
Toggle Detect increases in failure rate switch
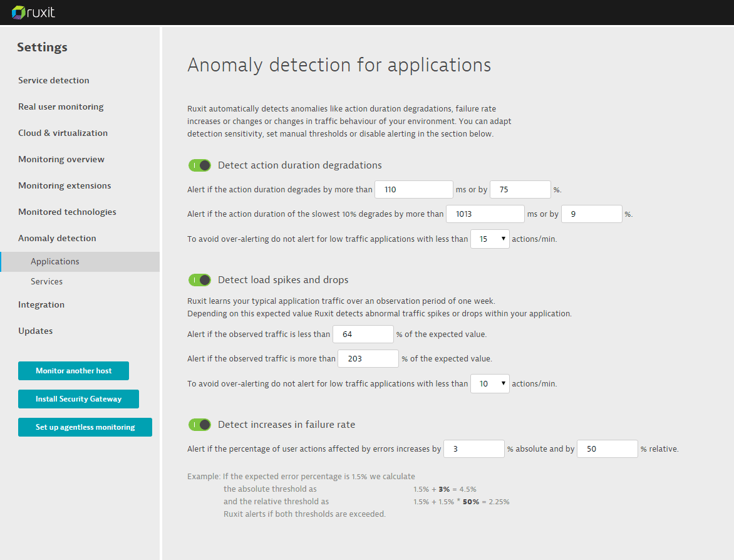pyautogui.click(x=200, y=425)
